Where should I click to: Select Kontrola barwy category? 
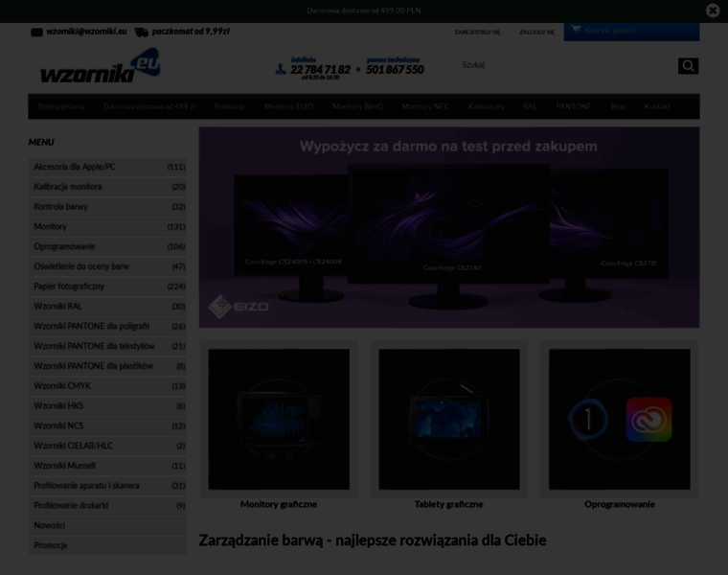(x=107, y=207)
